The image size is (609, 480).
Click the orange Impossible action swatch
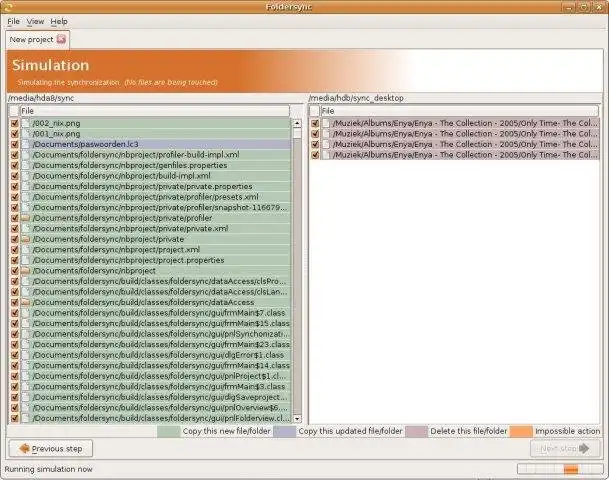coord(521,431)
